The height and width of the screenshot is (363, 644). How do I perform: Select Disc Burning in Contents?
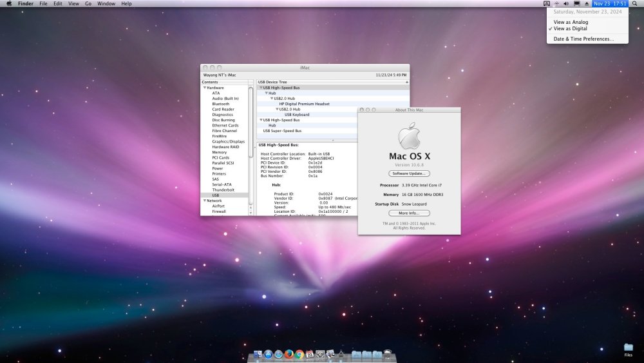223,120
